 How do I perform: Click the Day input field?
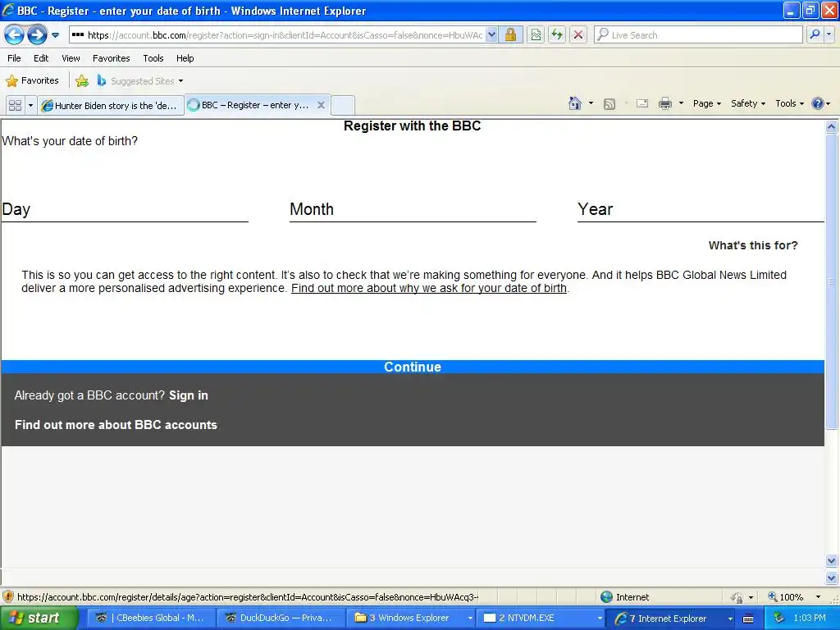click(125, 210)
